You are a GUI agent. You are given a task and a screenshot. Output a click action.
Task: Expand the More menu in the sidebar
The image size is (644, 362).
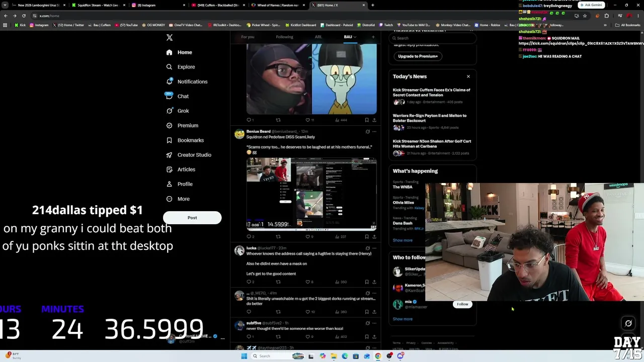(x=178, y=199)
